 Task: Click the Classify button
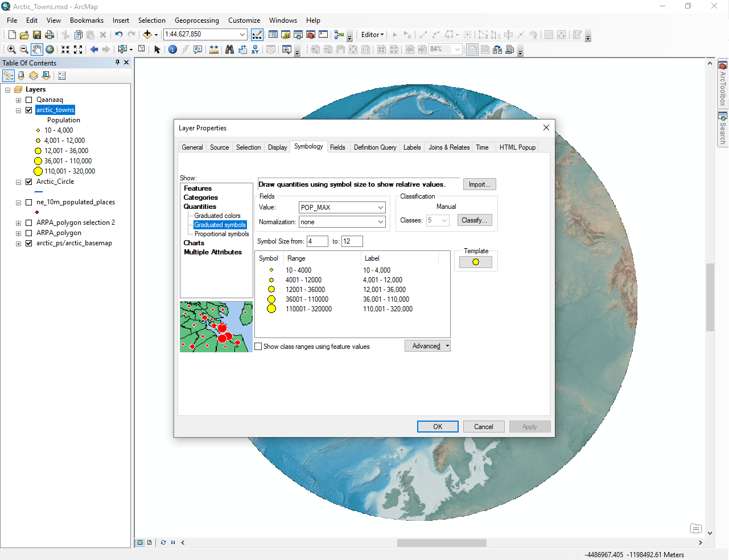tap(474, 220)
